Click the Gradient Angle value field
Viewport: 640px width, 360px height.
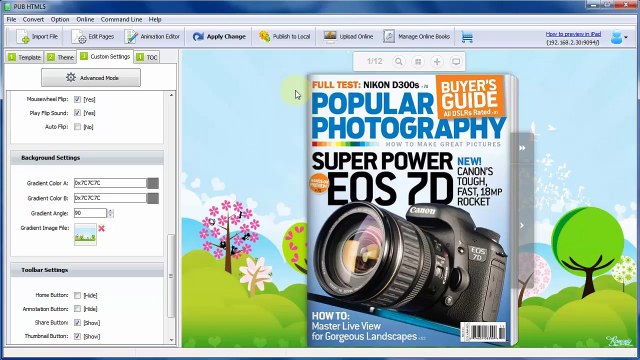90,213
